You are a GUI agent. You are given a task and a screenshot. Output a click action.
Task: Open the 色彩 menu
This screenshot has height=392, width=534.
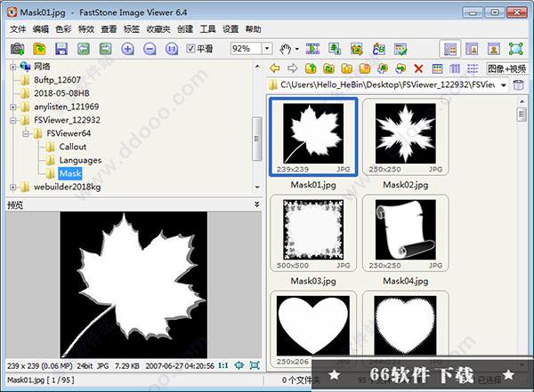[x=63, y=29]
